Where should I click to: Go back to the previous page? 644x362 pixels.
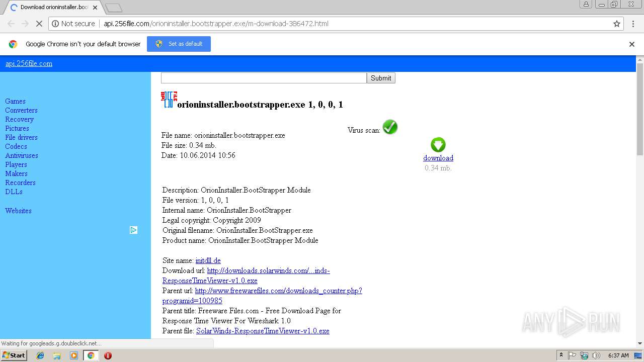click(x=11, y=24)
